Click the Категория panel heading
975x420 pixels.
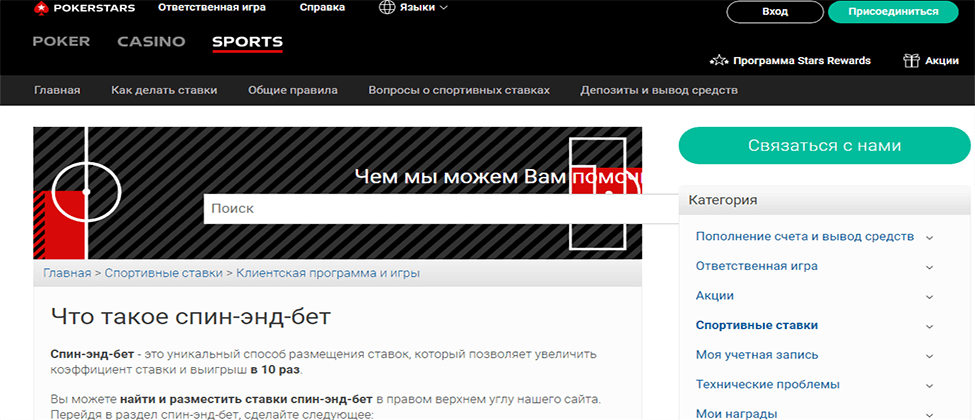click(x=723, y=200)
